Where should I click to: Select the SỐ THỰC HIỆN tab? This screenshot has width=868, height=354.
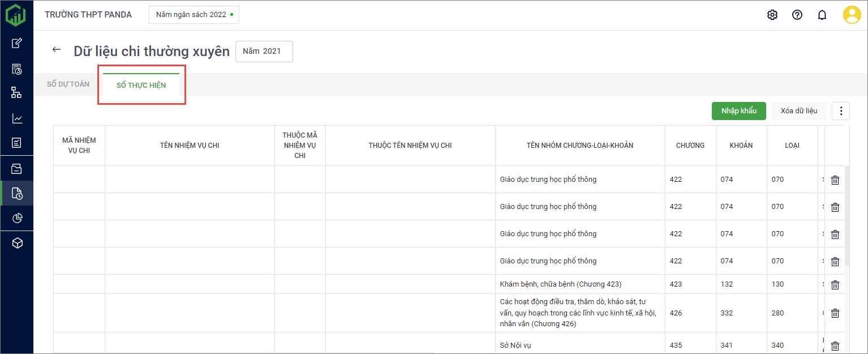141,85
